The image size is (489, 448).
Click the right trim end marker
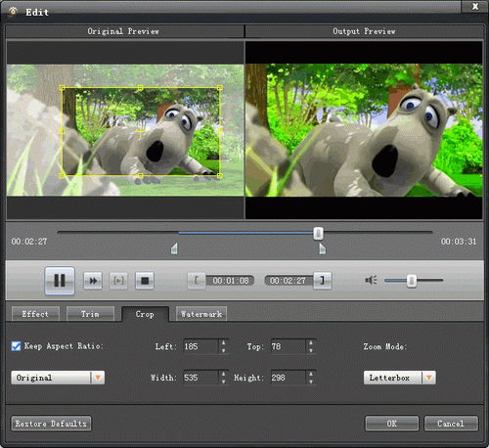[x=322, y=248]
